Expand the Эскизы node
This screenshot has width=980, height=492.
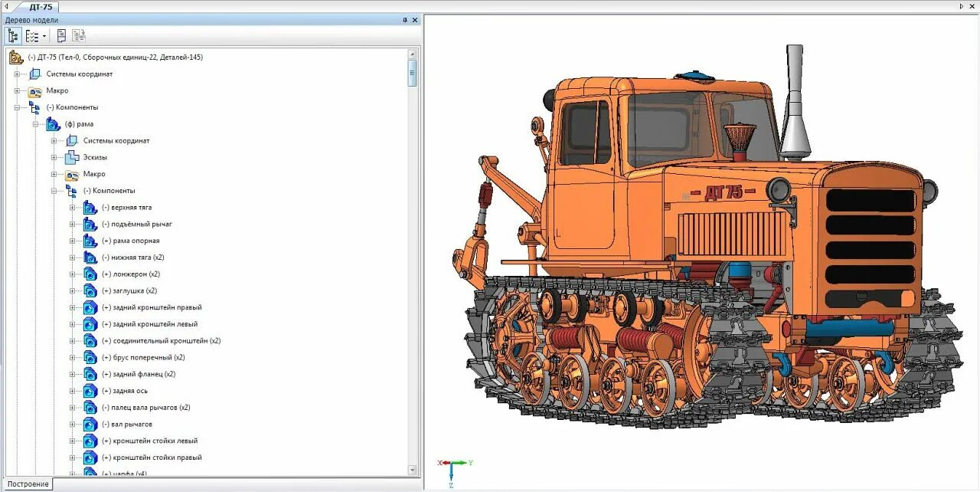tap(54, 157)
